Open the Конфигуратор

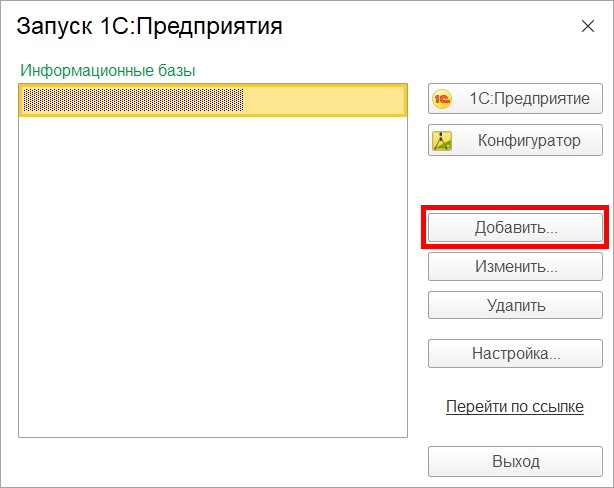(515, 140)
